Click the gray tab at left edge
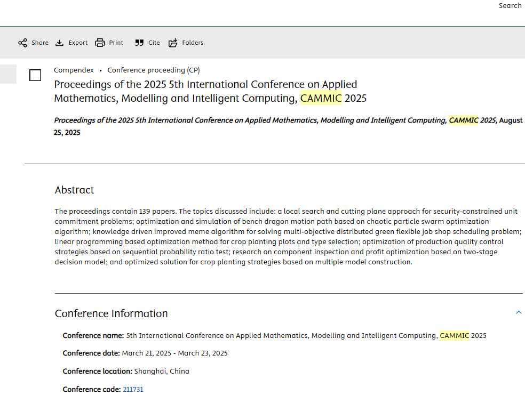Image resolution: width=525 pixels, height=420 pixels. click(x=8, y=74)
